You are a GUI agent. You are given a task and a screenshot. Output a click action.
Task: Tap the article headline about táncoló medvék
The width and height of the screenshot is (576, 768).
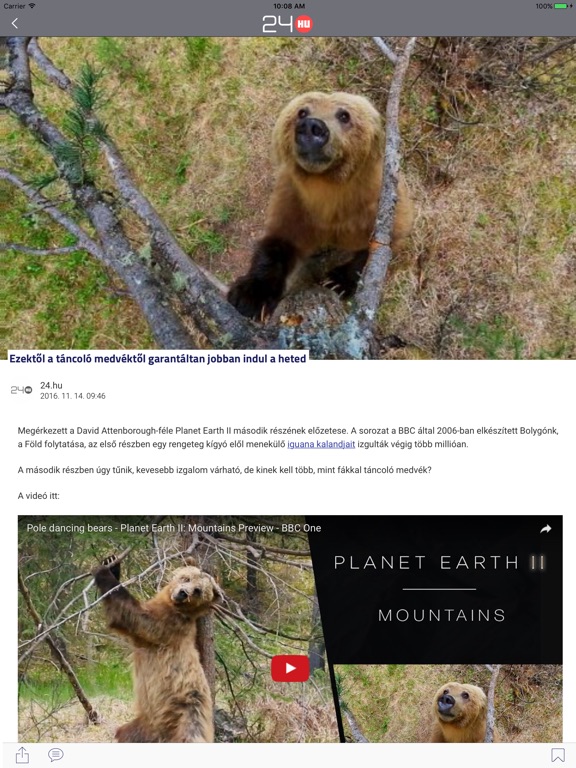point(158,359)
